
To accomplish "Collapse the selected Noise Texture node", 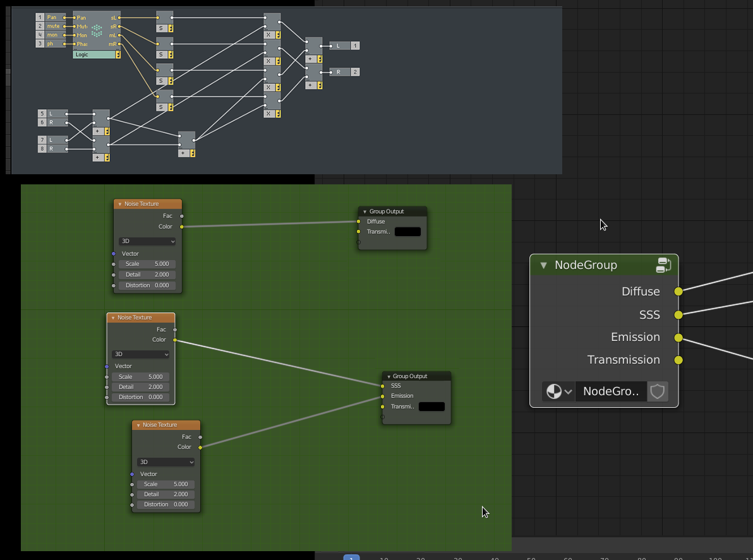I will (113, 318).
